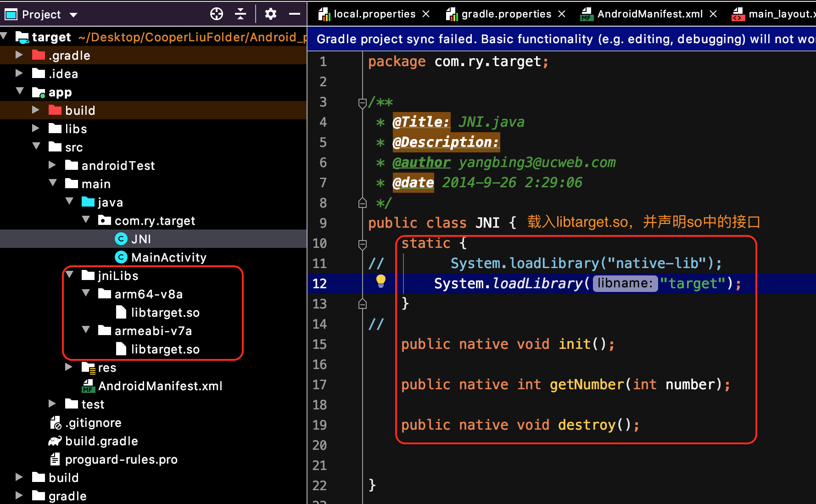
Task: Select the JNI class icon
Action: [121, 239]
